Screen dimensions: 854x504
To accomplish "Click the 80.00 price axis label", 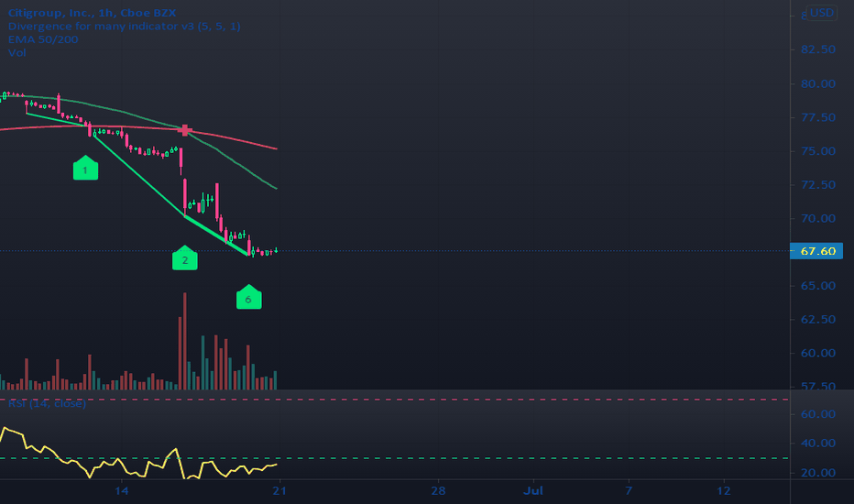I will point(817,84).
